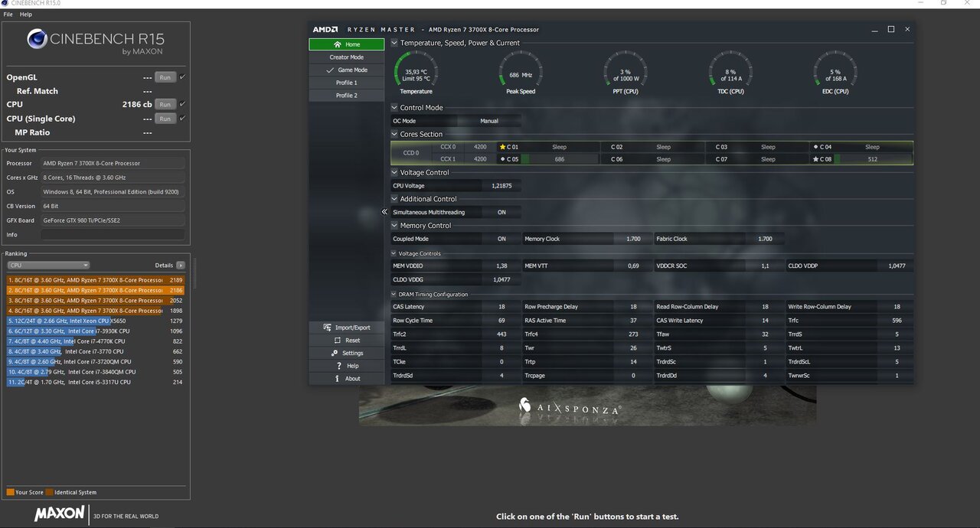Open the Ranking CPU dropdown
The height and width of the screenshot is (528, 980).
click(x=48, y=266)
